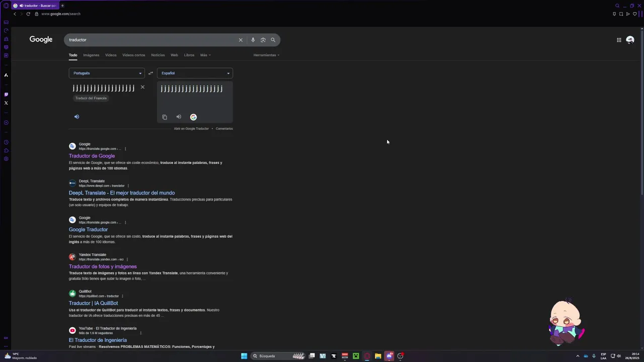Open Twitch in the Opera sidebar
The image size is (644, 362).
click(6, 94)
